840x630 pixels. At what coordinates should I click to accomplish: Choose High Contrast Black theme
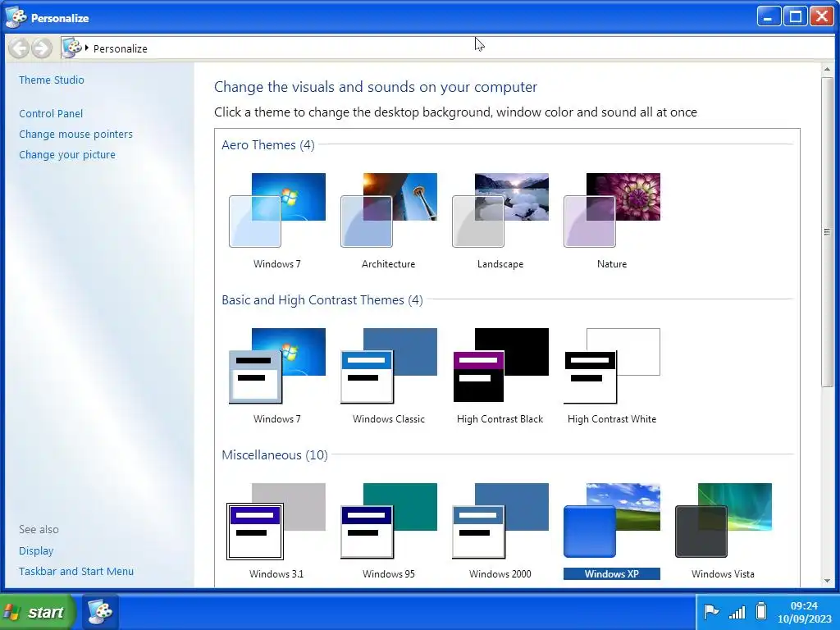coord(500,366)
